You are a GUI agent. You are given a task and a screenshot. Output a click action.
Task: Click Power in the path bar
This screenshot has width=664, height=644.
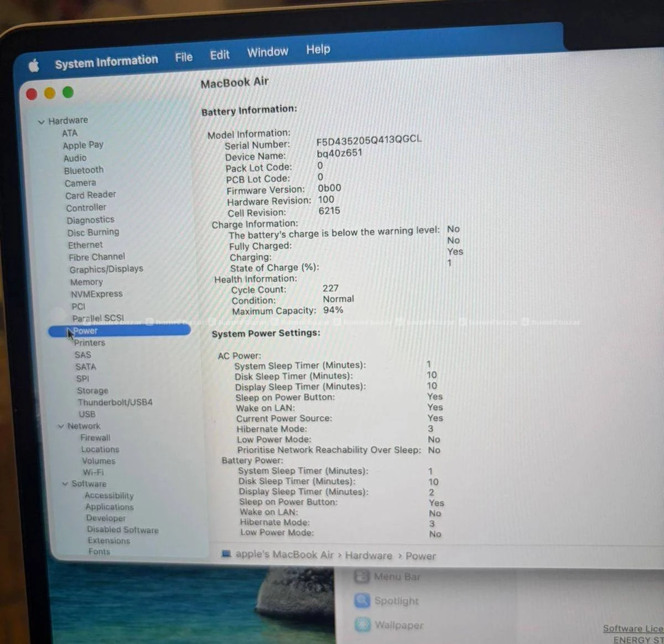point(421,555)
